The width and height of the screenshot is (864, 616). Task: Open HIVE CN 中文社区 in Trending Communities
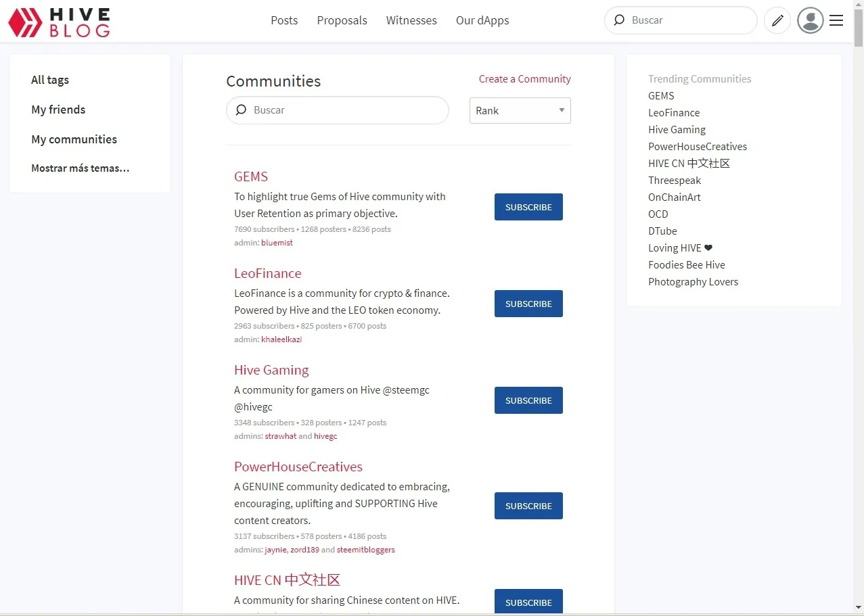(689, 163)
